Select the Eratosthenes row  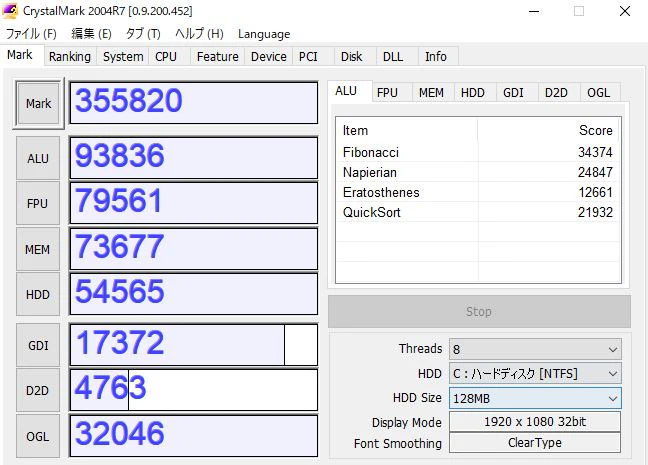pyautogui.click(x=478, y=192)
